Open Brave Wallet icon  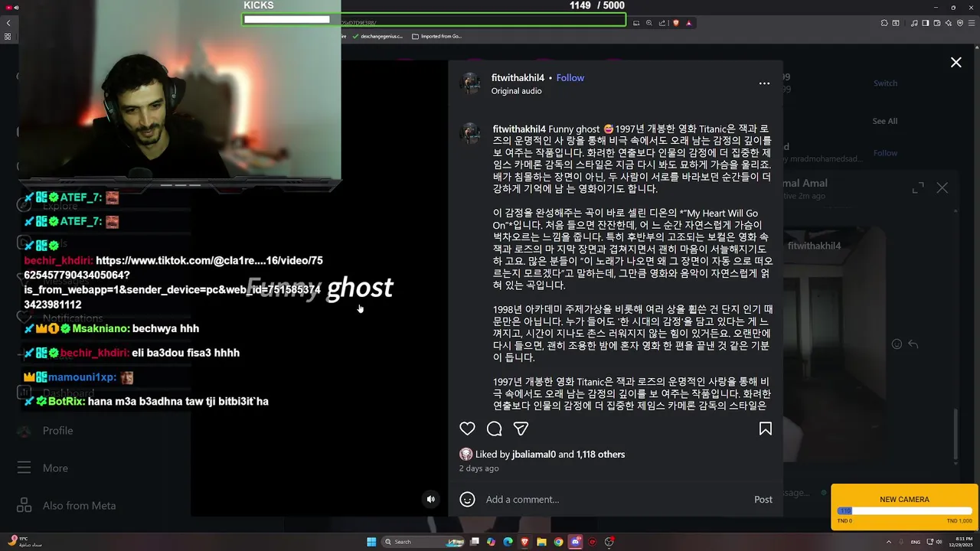(937, 23)
